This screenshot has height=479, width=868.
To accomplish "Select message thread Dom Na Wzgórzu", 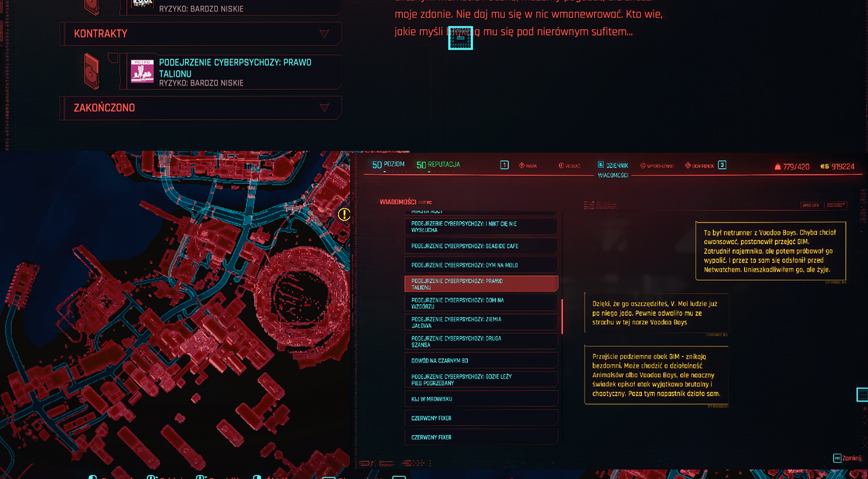I will [481, 303].
